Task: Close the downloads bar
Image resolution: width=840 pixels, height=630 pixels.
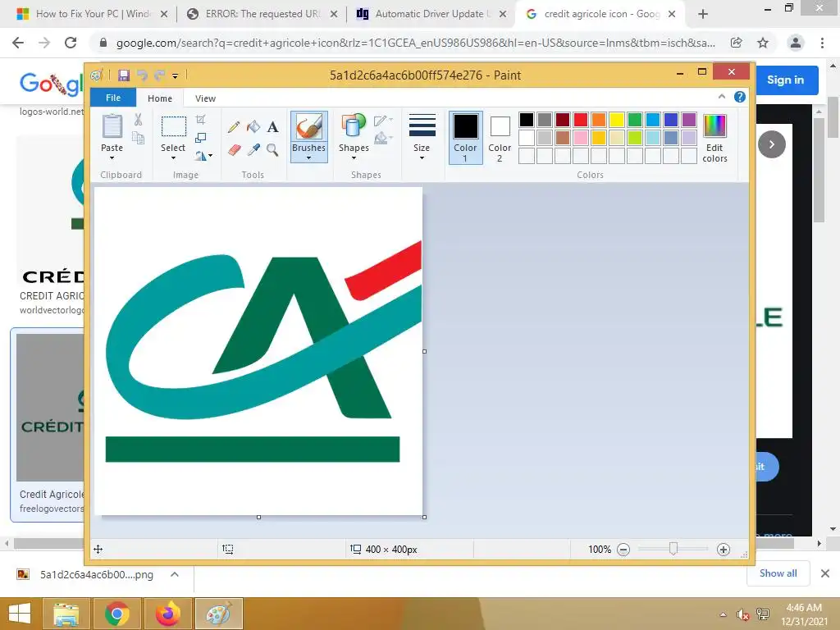Action: pyautogui.click(x=825, y=573)
